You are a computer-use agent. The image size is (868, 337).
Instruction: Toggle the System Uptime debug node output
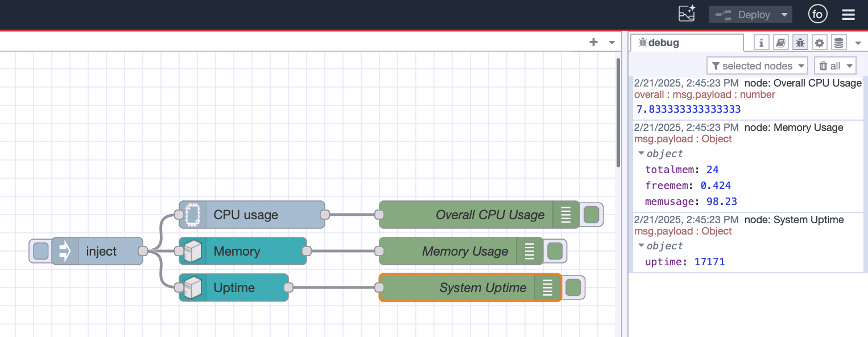pos(573,287)
